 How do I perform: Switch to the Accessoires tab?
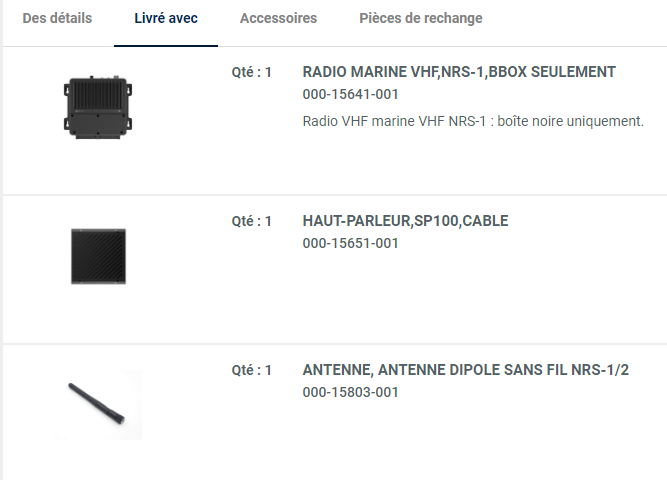[x=279, y=19]
